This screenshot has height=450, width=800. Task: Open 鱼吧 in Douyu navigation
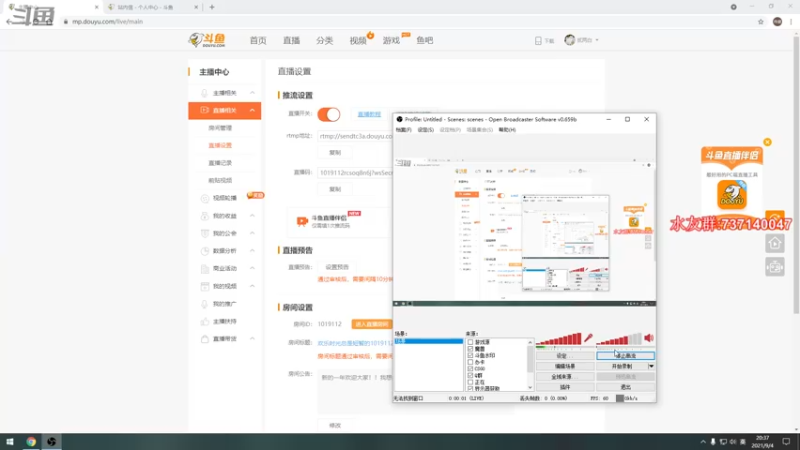(424, 40)
